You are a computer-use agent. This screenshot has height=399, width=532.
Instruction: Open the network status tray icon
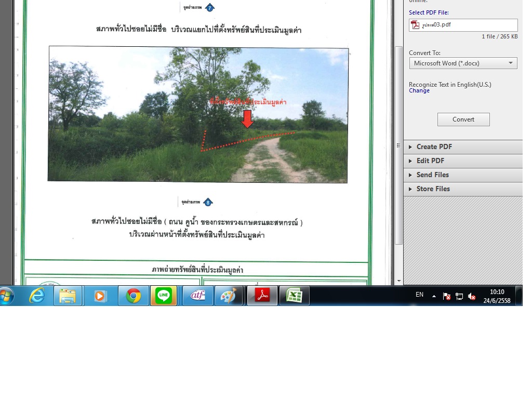[x=459, y=296]
